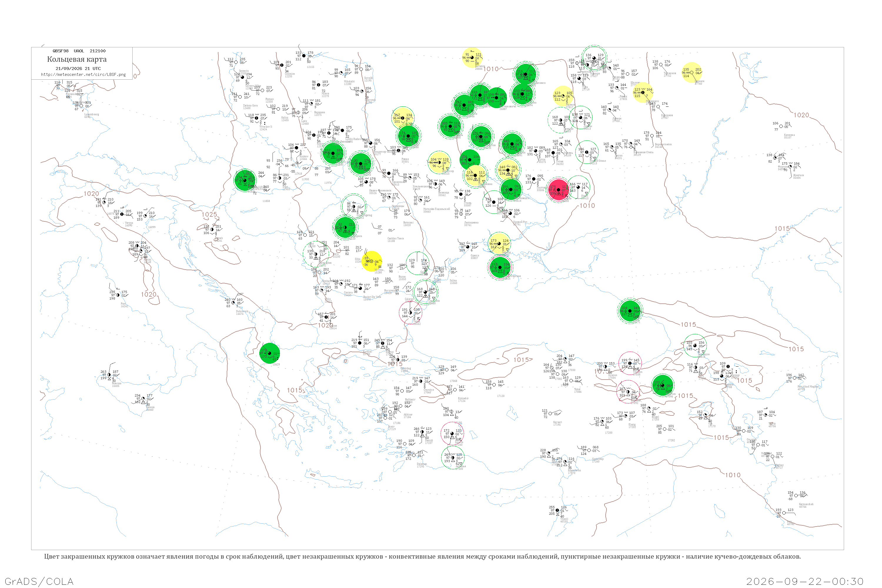Select the 2026-09-22-00:30 timestamp
882x588 pixels.
(805, 581)
